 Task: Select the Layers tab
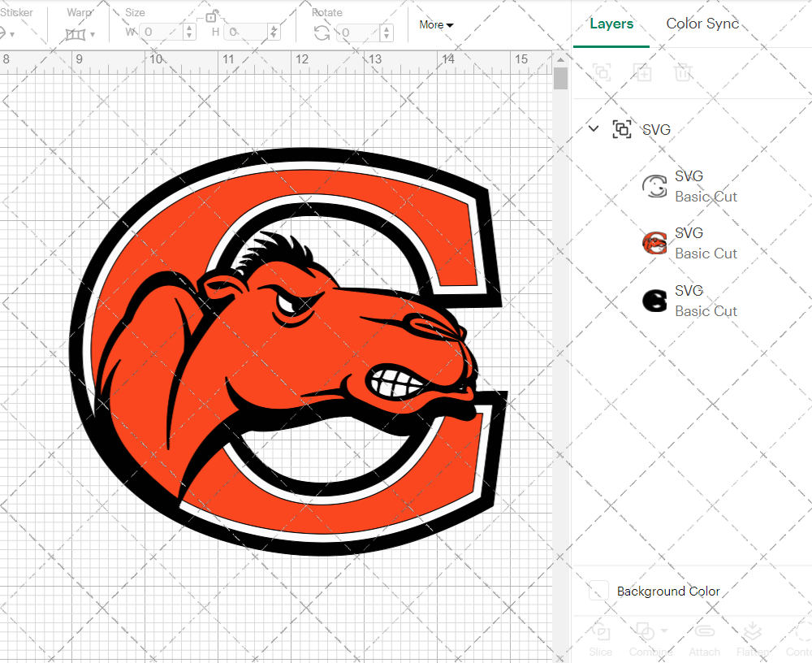click(611, 24)
